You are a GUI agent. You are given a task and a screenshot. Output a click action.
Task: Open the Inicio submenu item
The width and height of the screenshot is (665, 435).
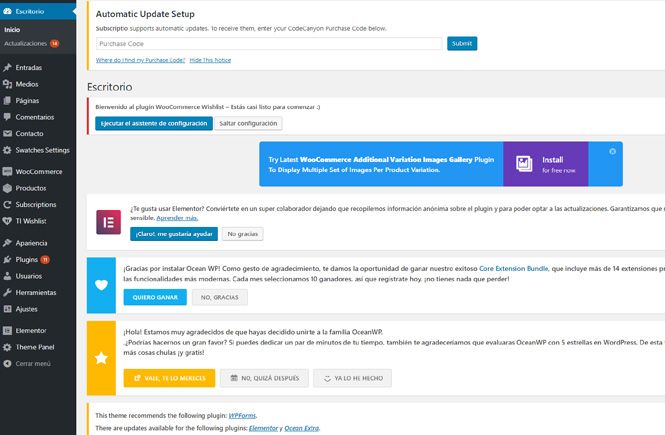tap(12, 30)
